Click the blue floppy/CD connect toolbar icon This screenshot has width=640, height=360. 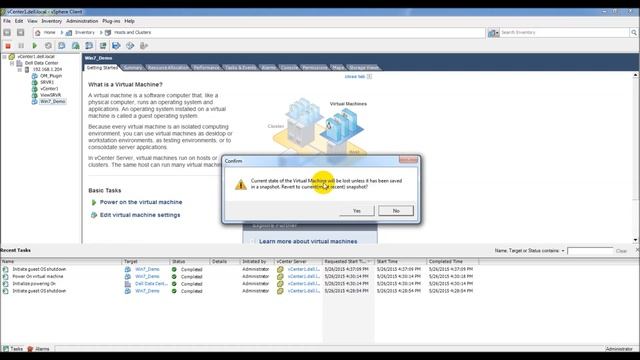pos(116,46)
